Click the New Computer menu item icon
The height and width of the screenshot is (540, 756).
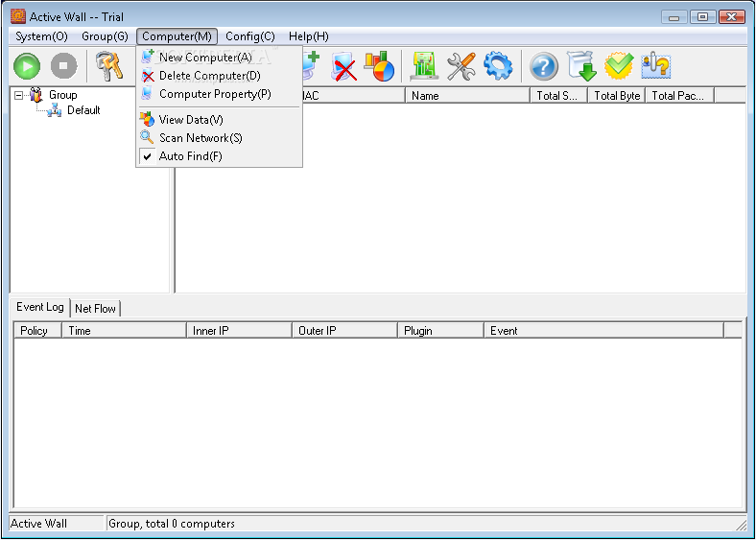click(x=148, y=57)
